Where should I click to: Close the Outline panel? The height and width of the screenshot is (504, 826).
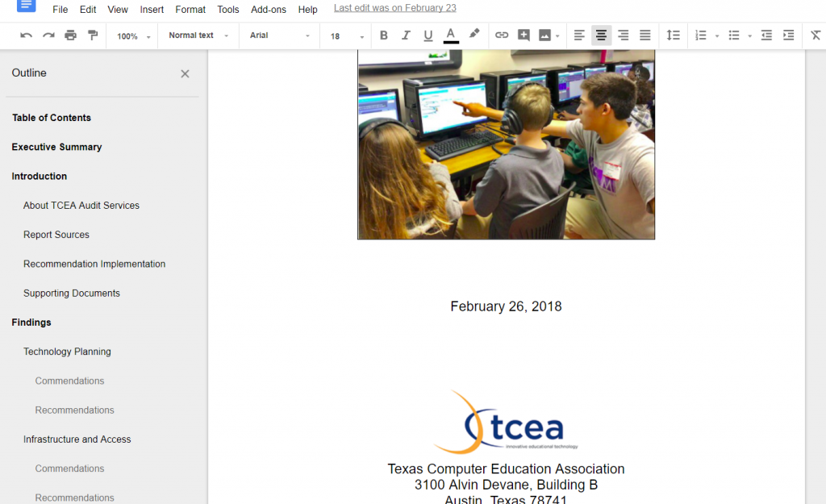click(185, 73)
